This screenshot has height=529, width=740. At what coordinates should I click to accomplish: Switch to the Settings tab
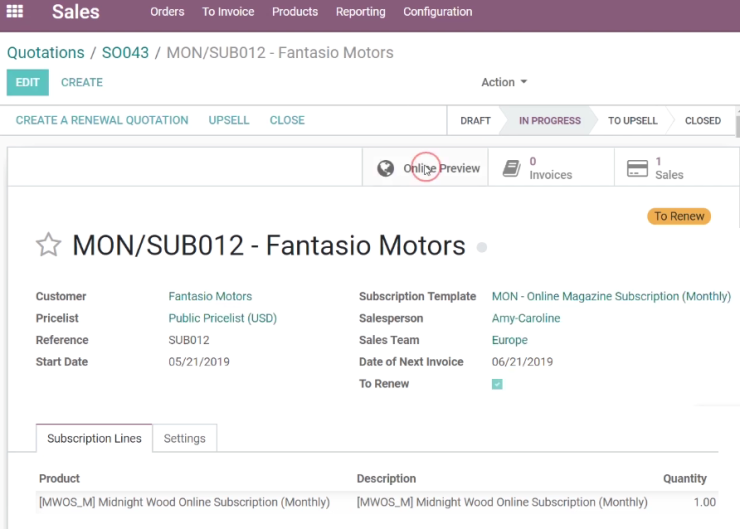[185, 438]
